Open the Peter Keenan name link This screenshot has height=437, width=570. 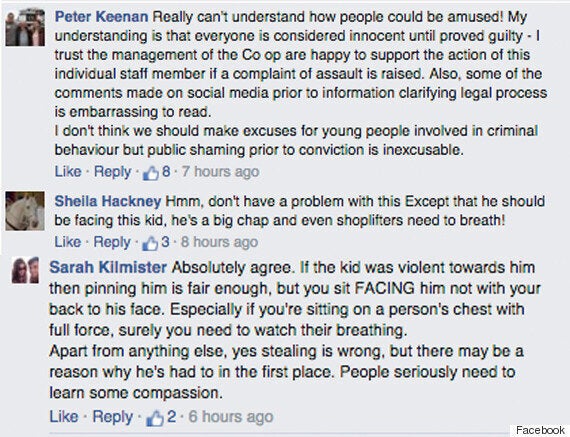pos(101,17)
